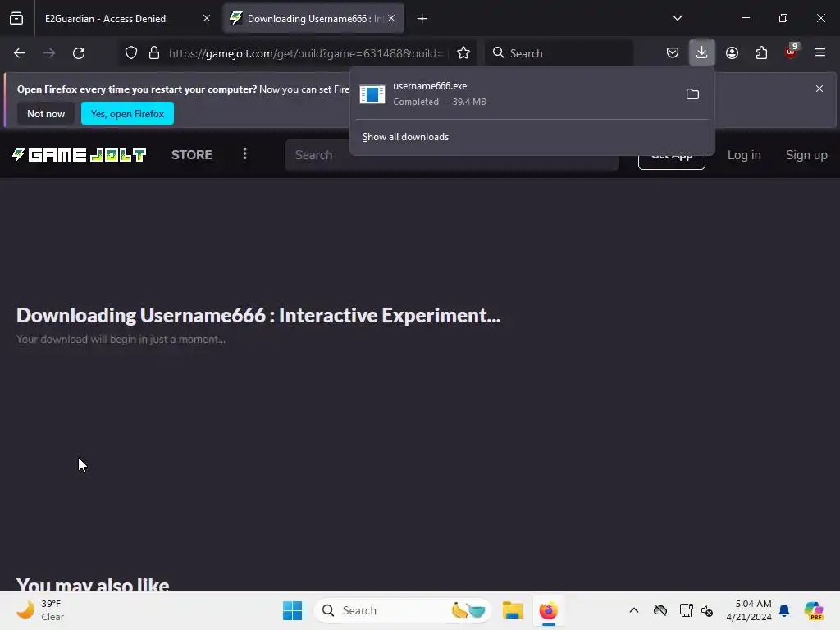Focus the Firefox toolbar Search box

click(x=559, y=53)
